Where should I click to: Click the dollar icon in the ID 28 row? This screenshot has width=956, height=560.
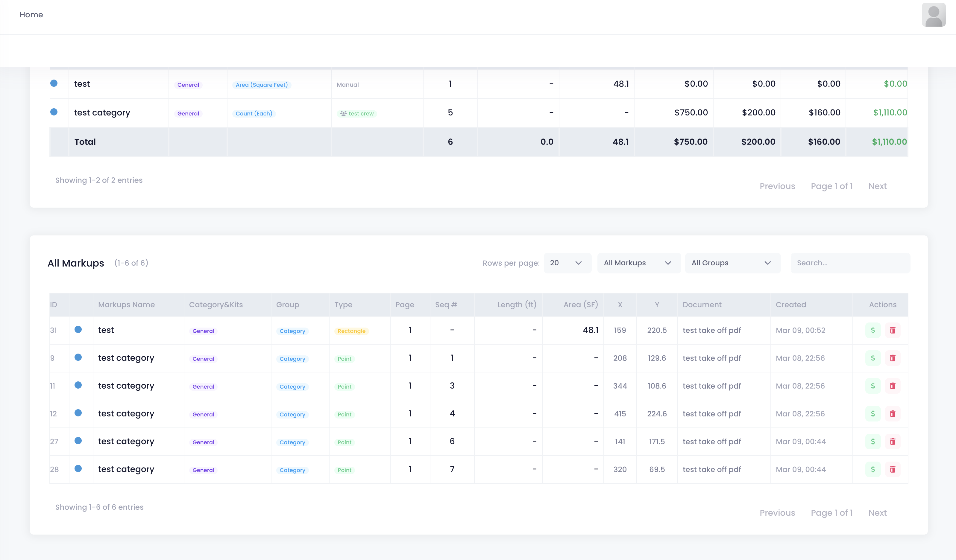click(872, 469)
